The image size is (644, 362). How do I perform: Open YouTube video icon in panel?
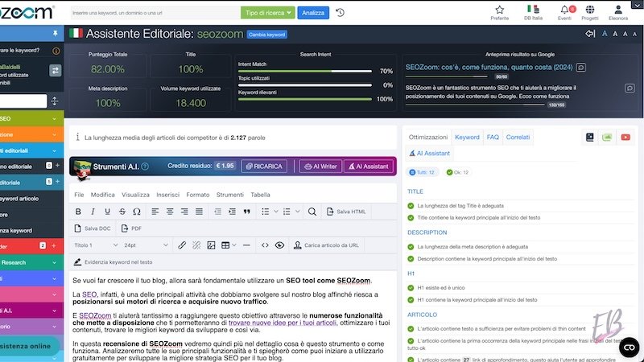tap(625, 138)
